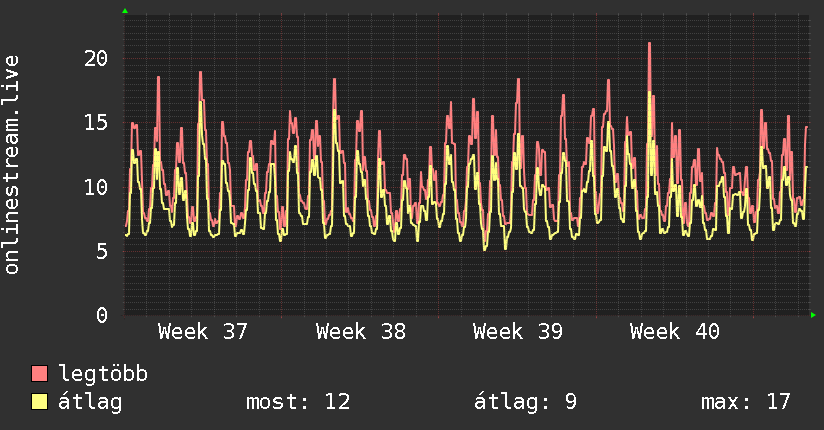Click the pink legtöbb legend swatch
824x430 pixels.
pyautogui.click(x=39, y=373)
